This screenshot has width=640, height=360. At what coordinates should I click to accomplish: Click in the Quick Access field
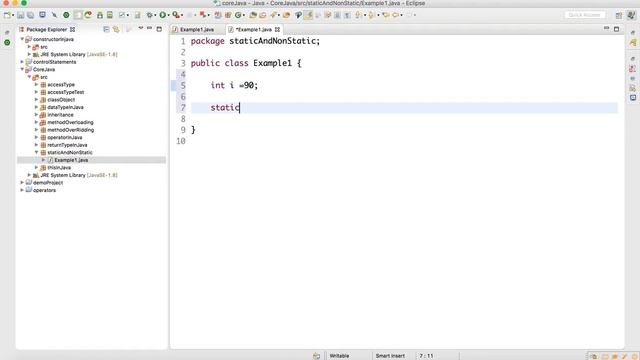point(584,15)
